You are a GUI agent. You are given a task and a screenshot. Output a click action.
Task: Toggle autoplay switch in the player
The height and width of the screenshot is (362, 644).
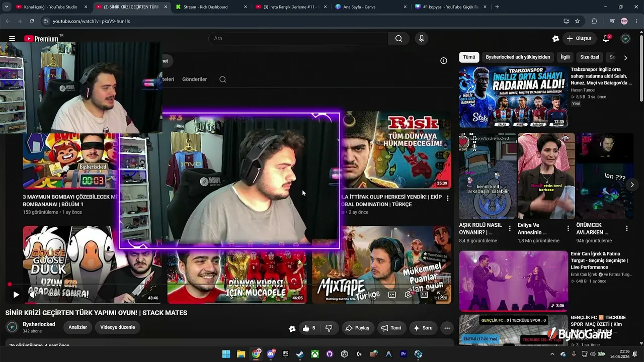[x=373, y=295]
